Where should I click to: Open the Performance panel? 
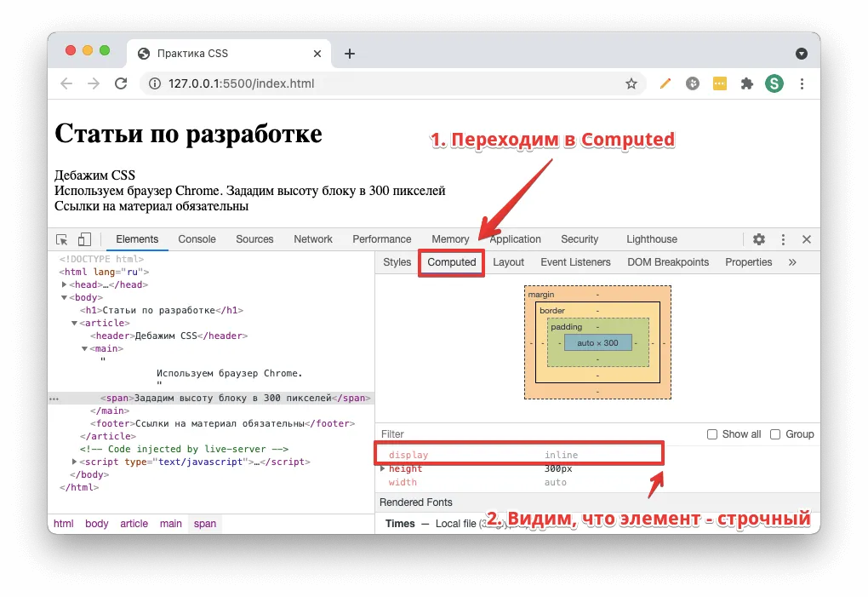click(x=382, y=239)
